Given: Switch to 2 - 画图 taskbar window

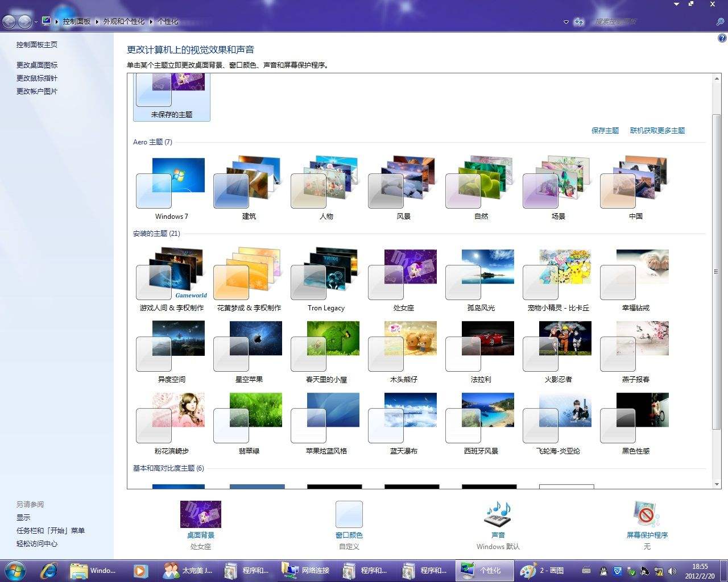Looking at the screenshot, I should (544, 570).
